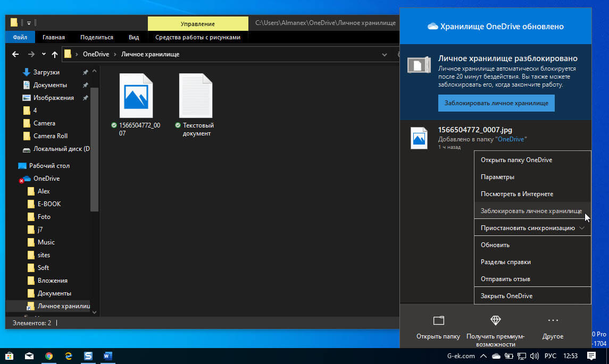Open Средства работы с рисунками tab
609x364 pixels.
(x=198, y=37)
